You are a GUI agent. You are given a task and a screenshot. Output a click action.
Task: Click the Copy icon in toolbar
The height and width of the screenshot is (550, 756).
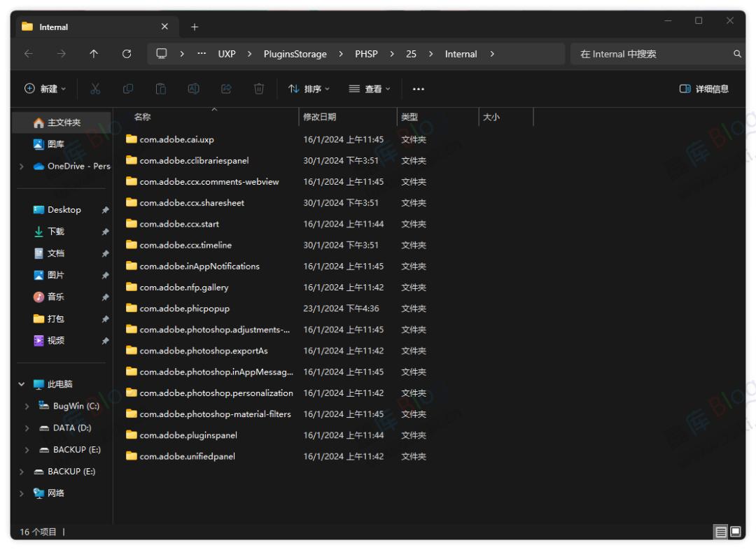(128, 89)
